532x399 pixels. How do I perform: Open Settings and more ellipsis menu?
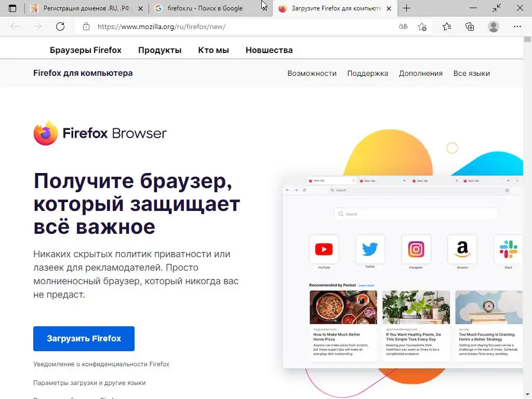point(517,26)
